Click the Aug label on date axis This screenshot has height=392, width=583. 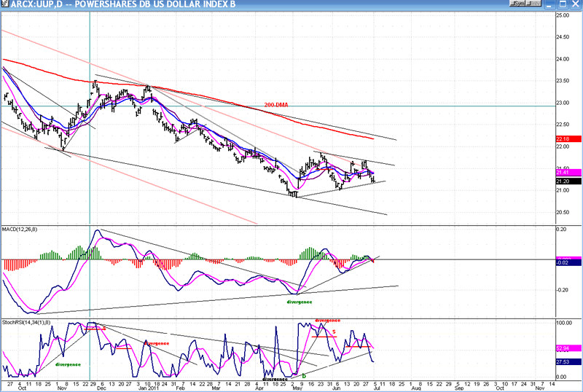415,388
